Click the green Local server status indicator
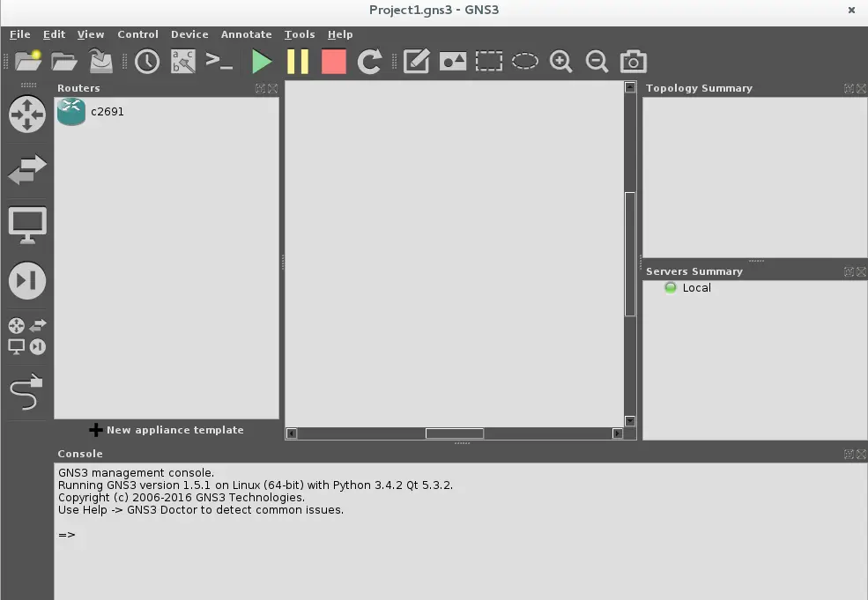The image size is (868, 600). click(671, 288)
